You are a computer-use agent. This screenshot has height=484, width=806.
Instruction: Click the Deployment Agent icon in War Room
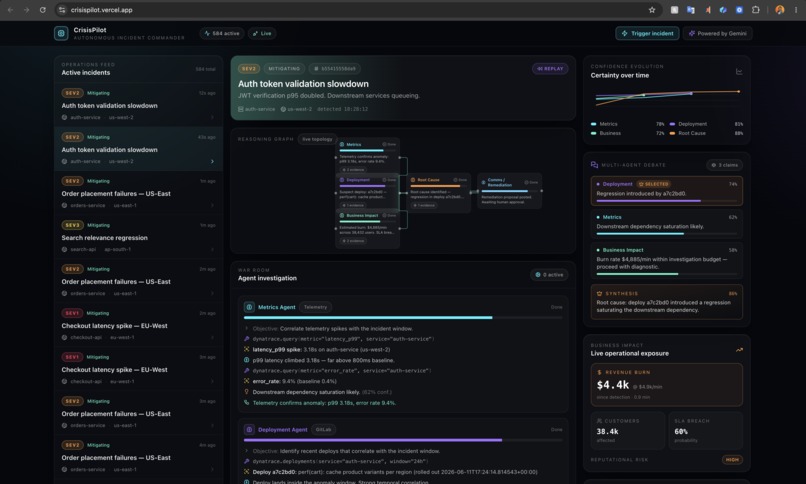click(249, 430)
